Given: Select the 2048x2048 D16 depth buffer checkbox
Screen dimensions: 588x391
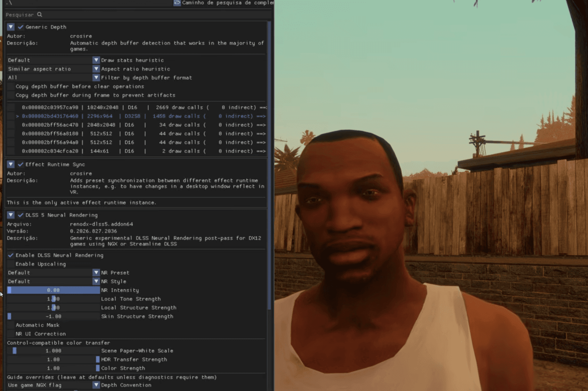Looking at the screenshot, I should pos(11,125).
